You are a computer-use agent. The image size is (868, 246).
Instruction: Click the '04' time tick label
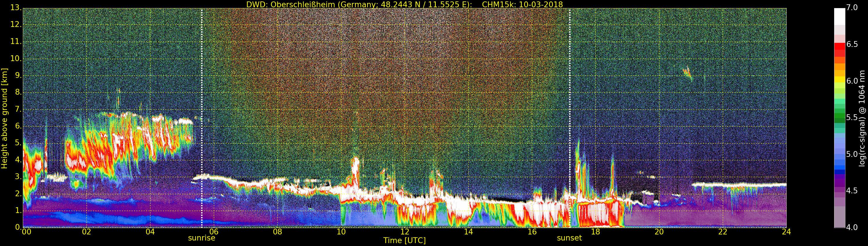click(150, 232)
